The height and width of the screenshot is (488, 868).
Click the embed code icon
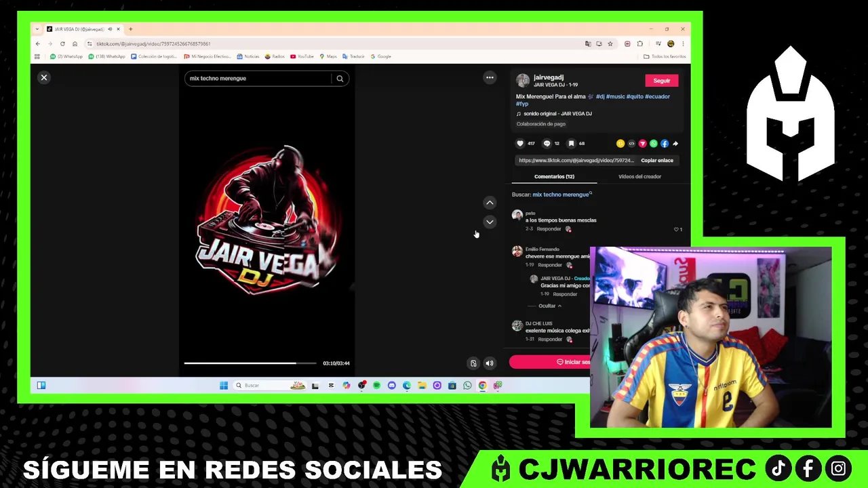point(631,144)
